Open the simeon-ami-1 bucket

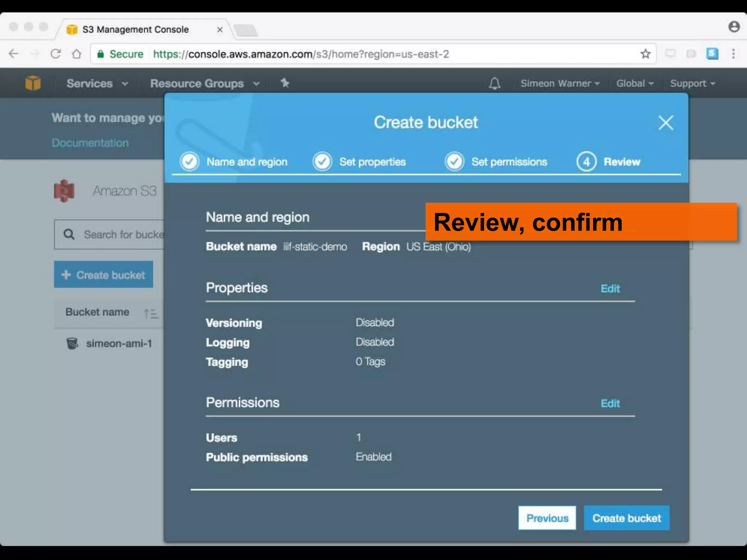[x=119, y=343]
